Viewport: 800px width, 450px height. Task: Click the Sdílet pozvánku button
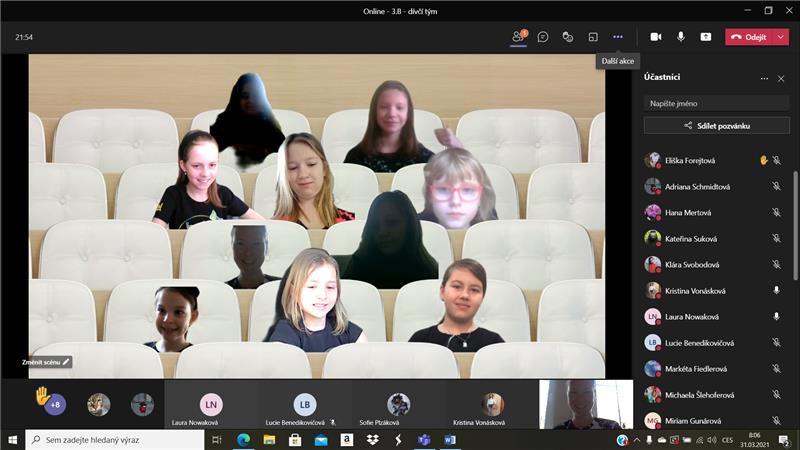coord(716,126)
